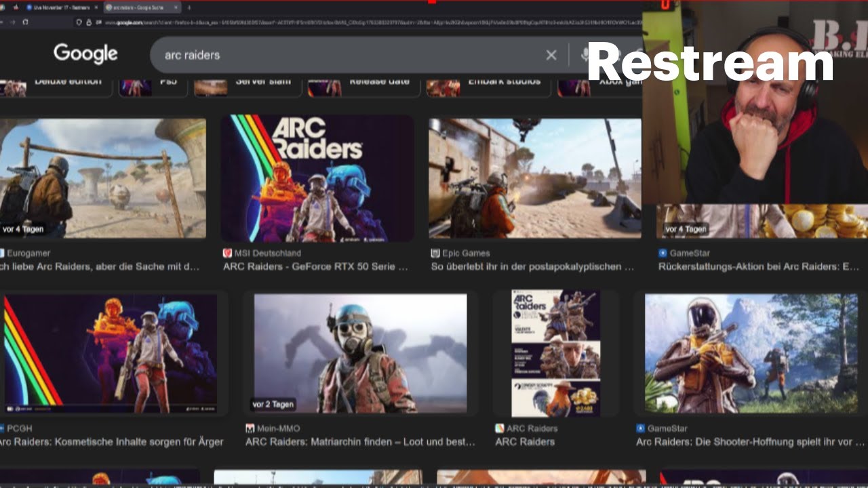868x488 pixels.
Task: Open 'Ich liebe Arc Raiders' Eurogamer result
Action: point(100,267)
